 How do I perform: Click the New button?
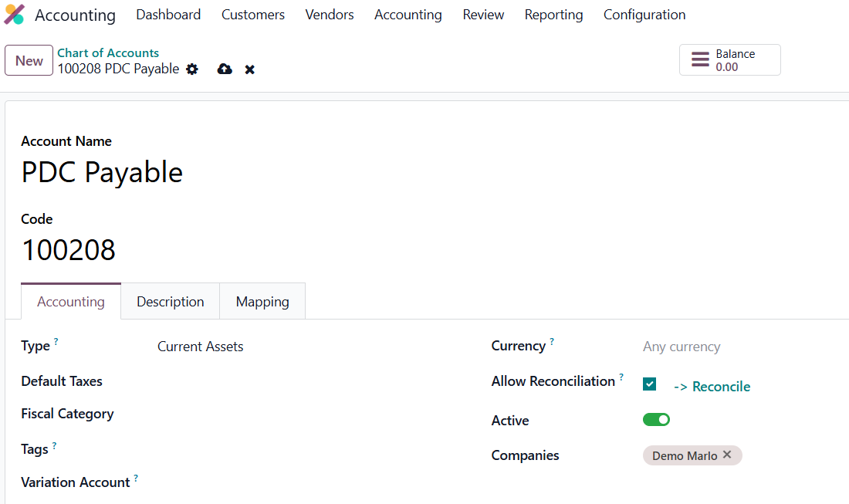coord(29,60)
